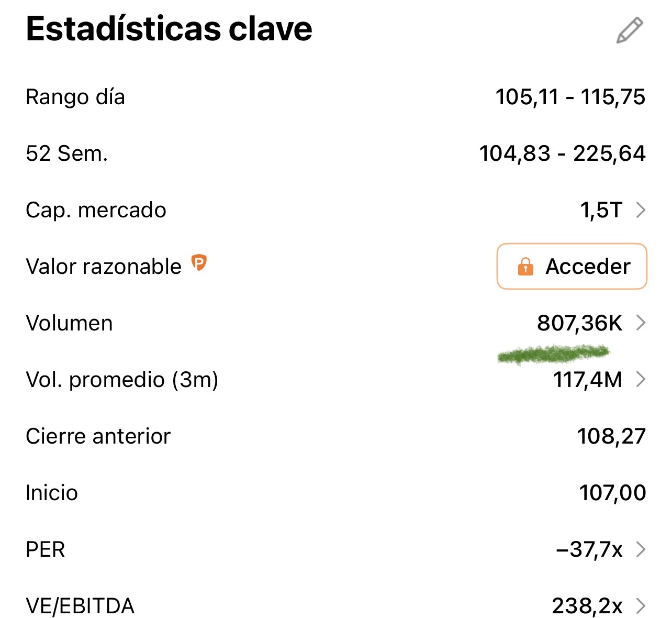Select the Volumen value 807,36K
This screenshot has height=618, width=672.
click(x=580, y=323)
